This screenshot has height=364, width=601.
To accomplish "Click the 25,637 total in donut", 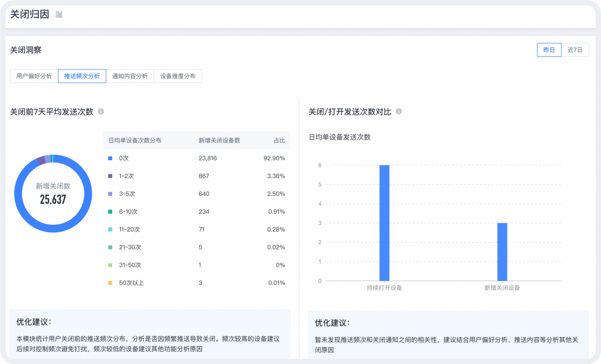I will [x=53, y=199].
